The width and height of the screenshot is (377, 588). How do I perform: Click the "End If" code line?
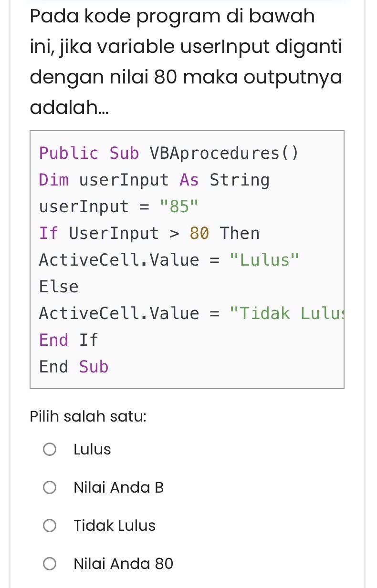coord(68,340)
